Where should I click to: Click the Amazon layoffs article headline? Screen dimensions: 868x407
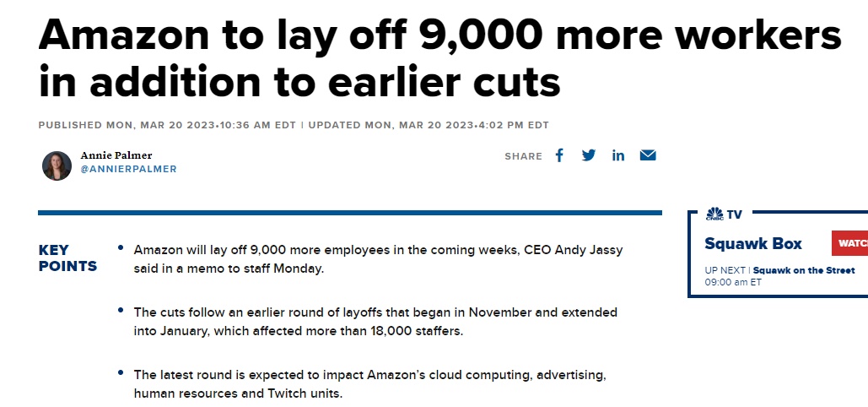439,58
